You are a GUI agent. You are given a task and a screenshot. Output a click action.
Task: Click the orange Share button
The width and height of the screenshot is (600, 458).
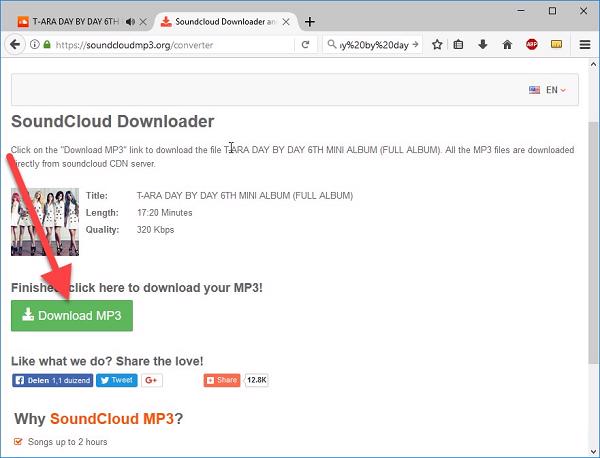(x=222, y=380)
